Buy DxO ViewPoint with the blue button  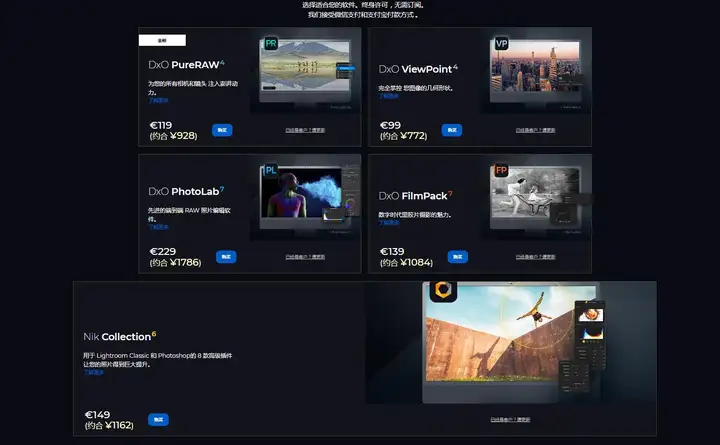pyautogui.click(x=452, y=130)
